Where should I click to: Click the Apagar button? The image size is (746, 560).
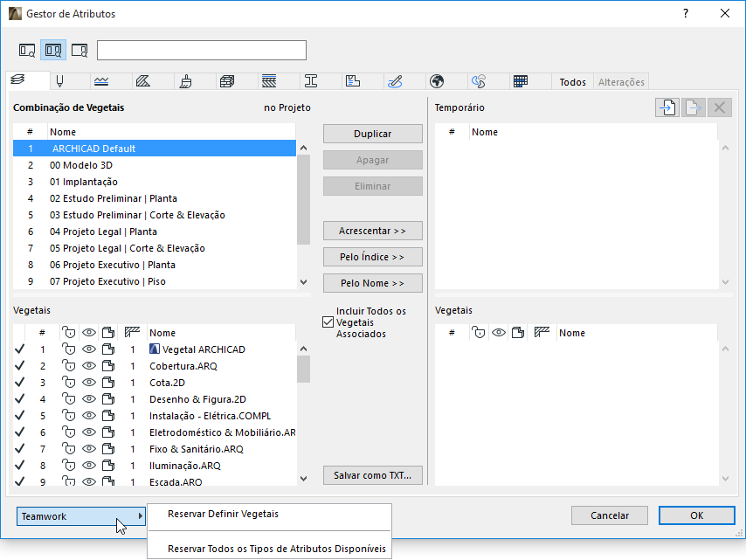click(x=372, y=160)
